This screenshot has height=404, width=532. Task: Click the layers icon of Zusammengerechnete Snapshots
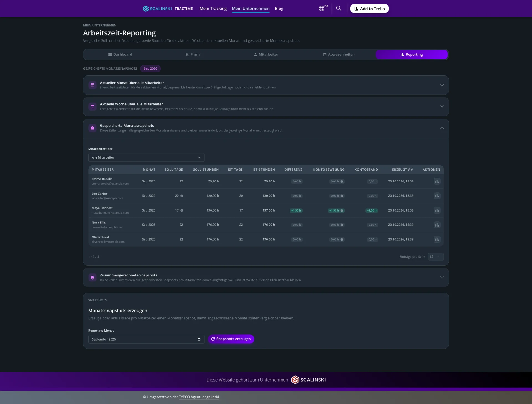[x=93, y=277]
